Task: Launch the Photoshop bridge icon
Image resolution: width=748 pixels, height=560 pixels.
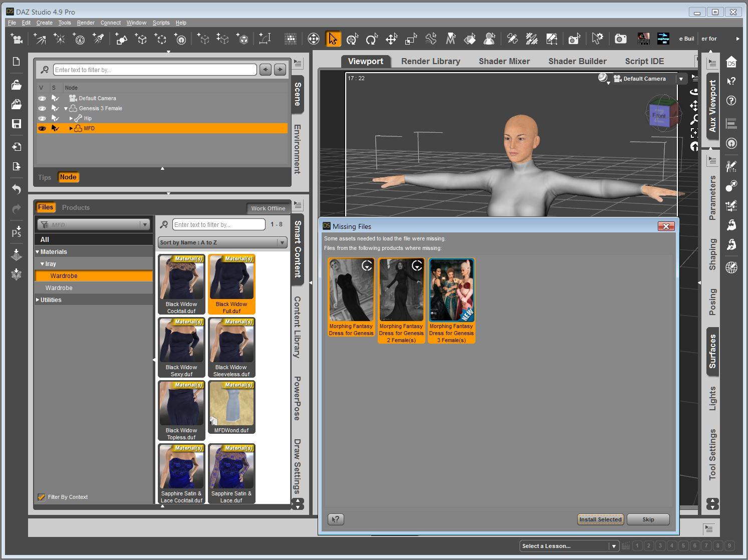Action: coord(16,232)
